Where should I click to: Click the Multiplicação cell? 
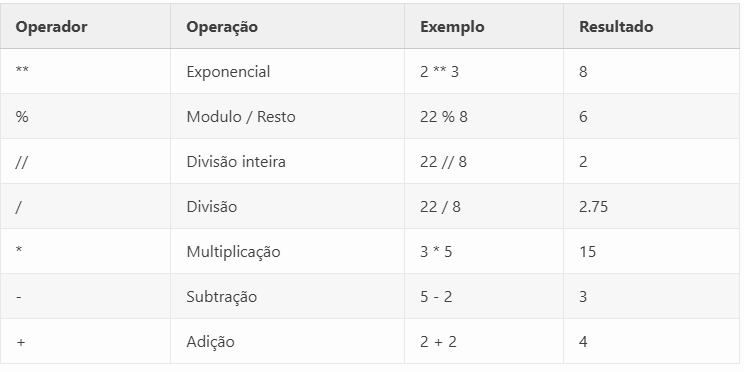pos(288,251)
